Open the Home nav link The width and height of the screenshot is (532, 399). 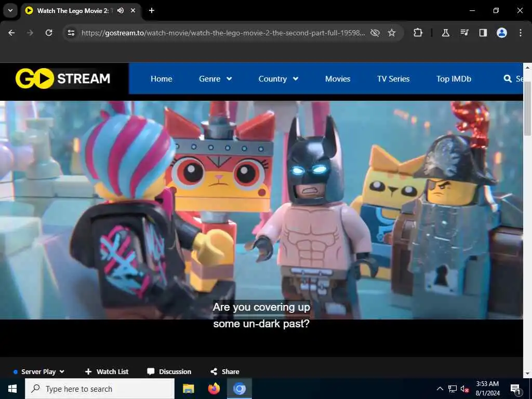[x=161, y=79]
